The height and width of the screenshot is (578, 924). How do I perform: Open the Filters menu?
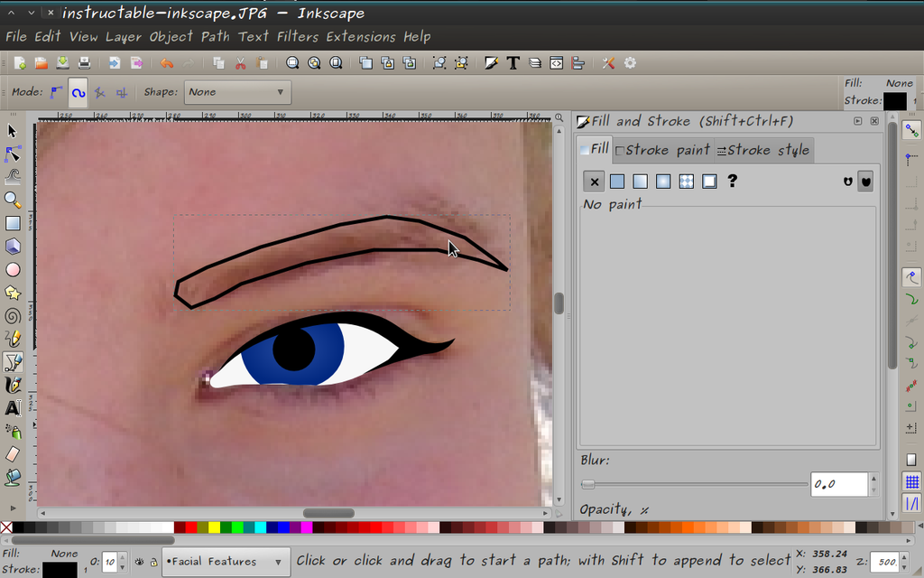coord(298,37)
